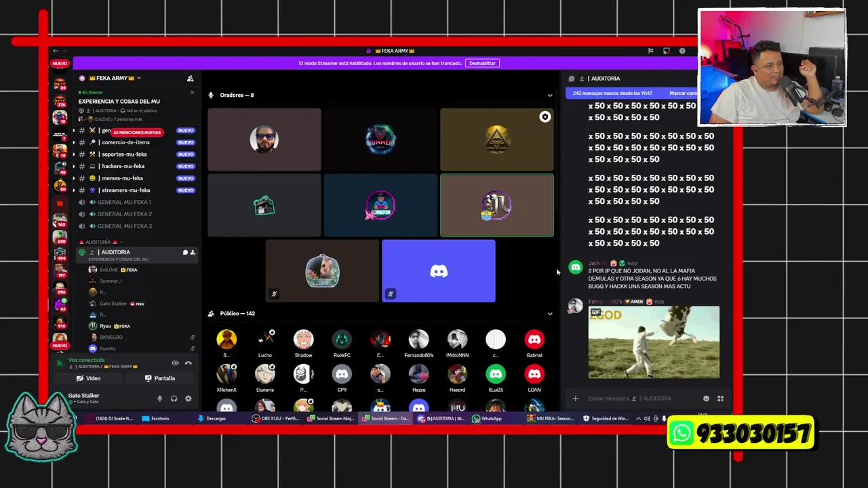Collapse the AUDITORÍA category

pos(102,242)
